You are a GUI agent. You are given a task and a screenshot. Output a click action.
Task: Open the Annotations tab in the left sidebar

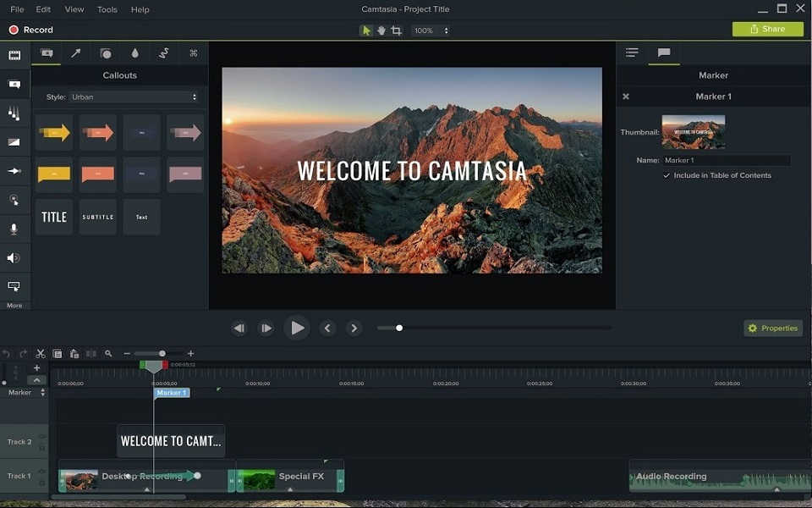pos(14,84)
